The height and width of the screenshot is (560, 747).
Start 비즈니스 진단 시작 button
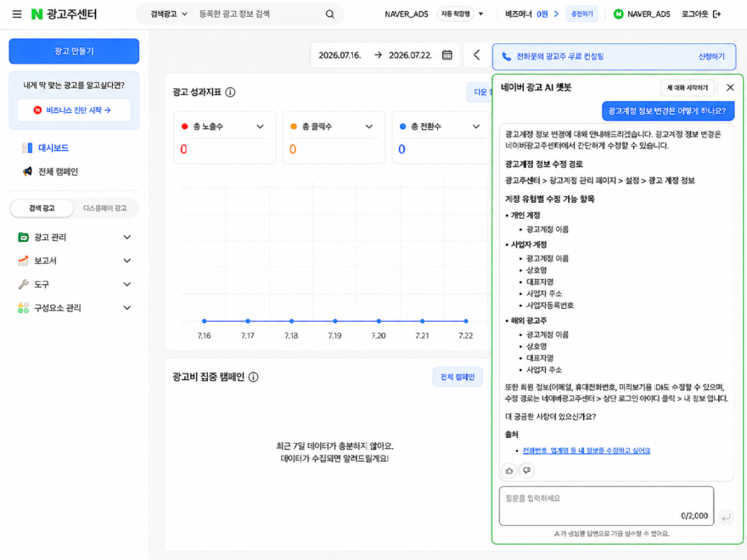[x=74, y=110]
